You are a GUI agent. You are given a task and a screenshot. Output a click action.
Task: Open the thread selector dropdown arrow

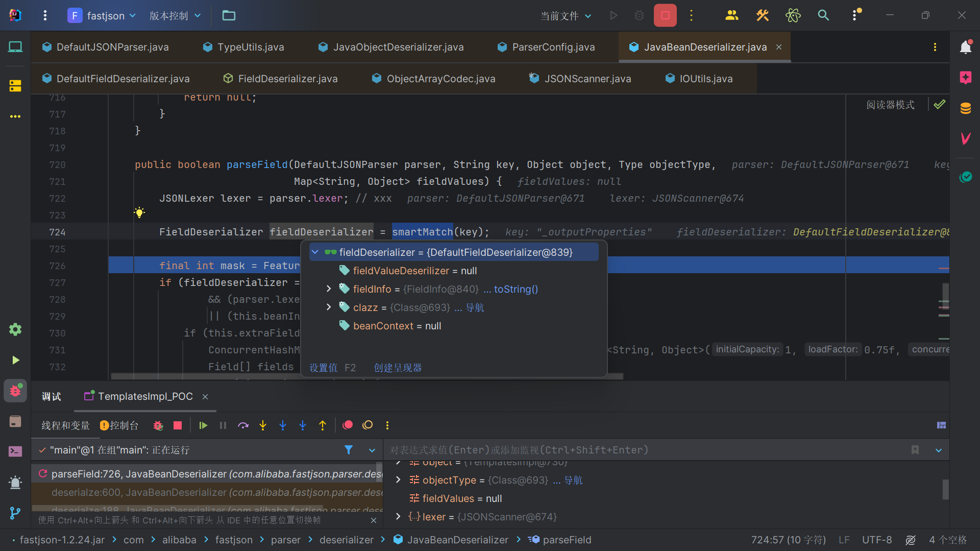coord(372,450)
